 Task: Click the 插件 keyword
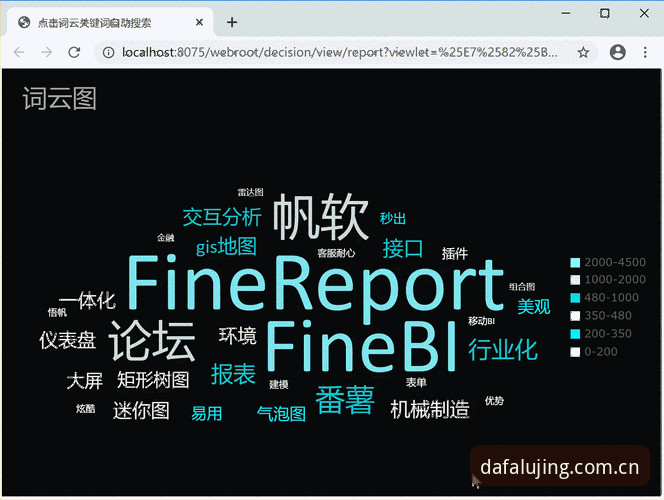coord(455,254)
